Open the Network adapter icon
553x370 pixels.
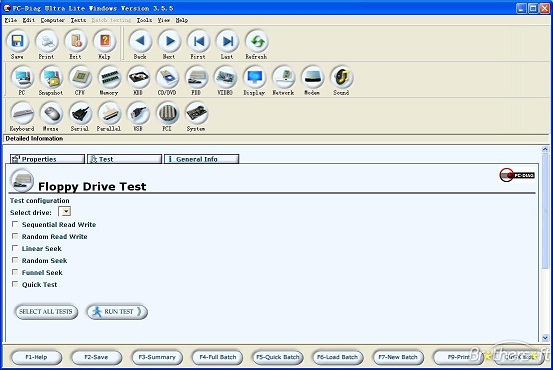[283, 77]
